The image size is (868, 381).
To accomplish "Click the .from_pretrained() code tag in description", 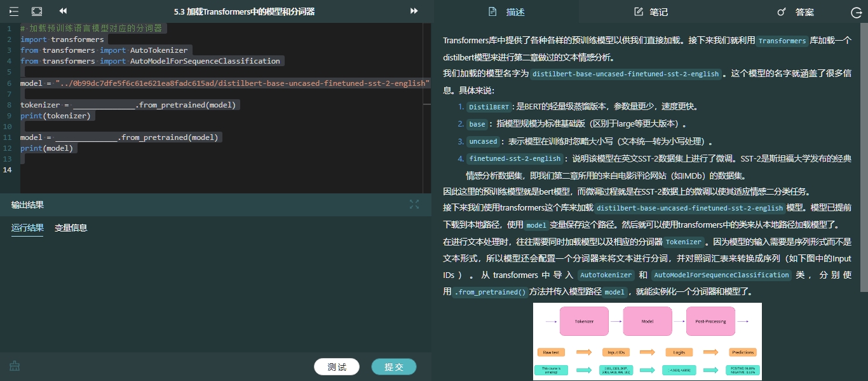I will coord(490,293).
